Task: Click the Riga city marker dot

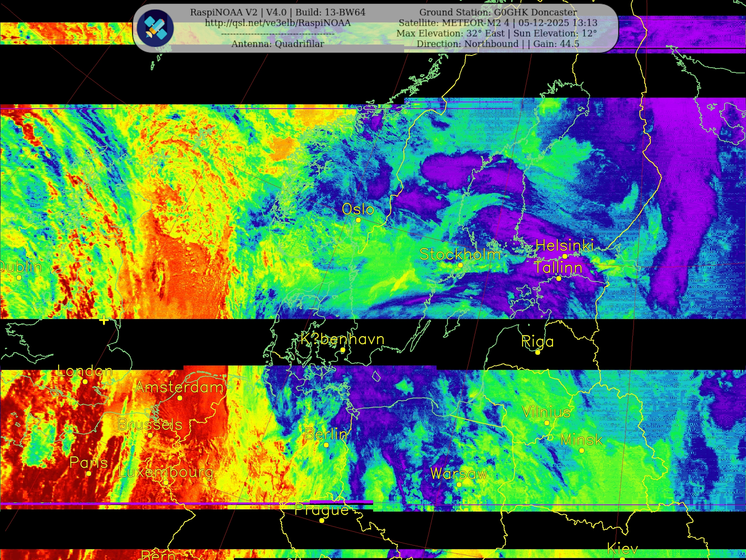Action: (538, 352)
